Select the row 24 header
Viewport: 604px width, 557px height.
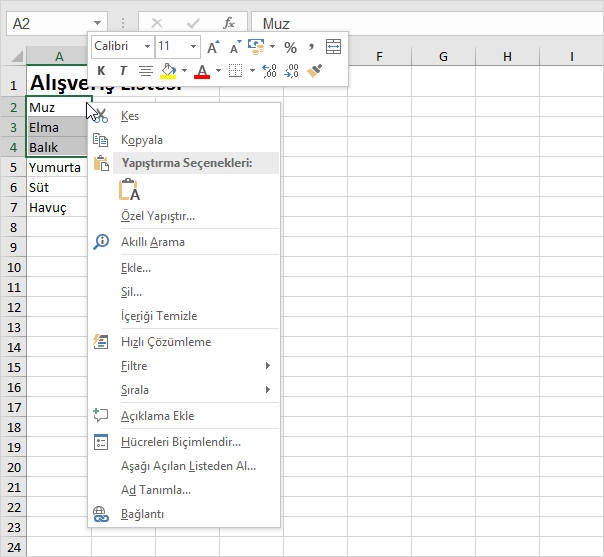pyautogui.click(x=13, y=547)
